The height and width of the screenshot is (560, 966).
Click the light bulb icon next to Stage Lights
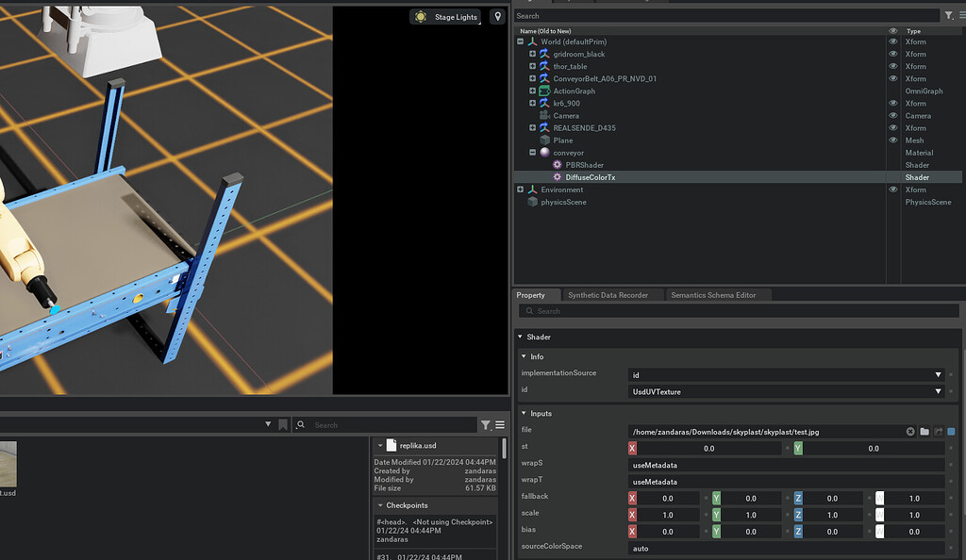(419, 16)
